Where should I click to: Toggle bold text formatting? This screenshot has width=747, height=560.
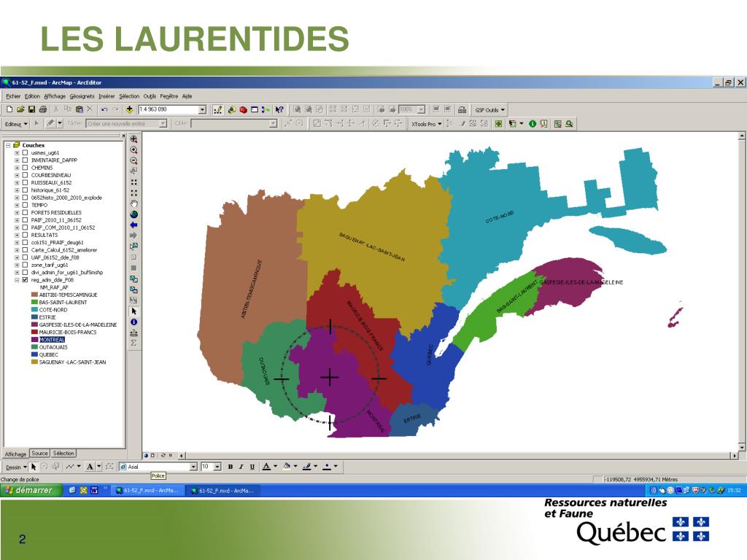click(x=230, y=467)
